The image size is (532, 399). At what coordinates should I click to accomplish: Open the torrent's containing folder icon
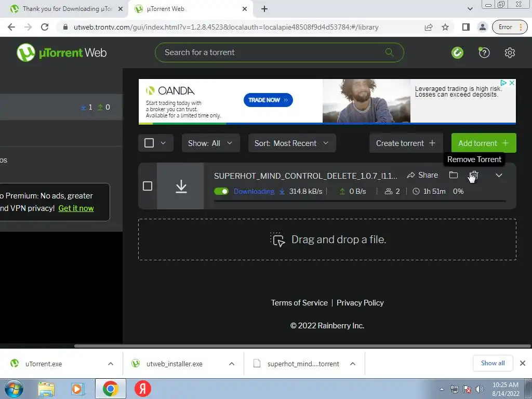click(x=453, y=175)
